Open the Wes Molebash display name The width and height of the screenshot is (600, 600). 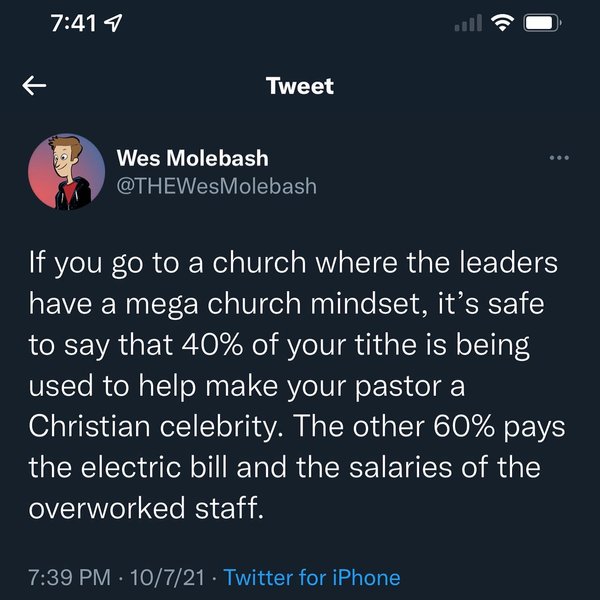pyautogui.click(x=193, y=159)
